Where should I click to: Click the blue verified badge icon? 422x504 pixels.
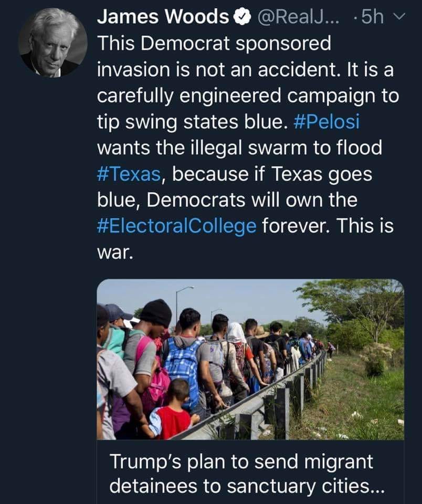tap(241, 17)
